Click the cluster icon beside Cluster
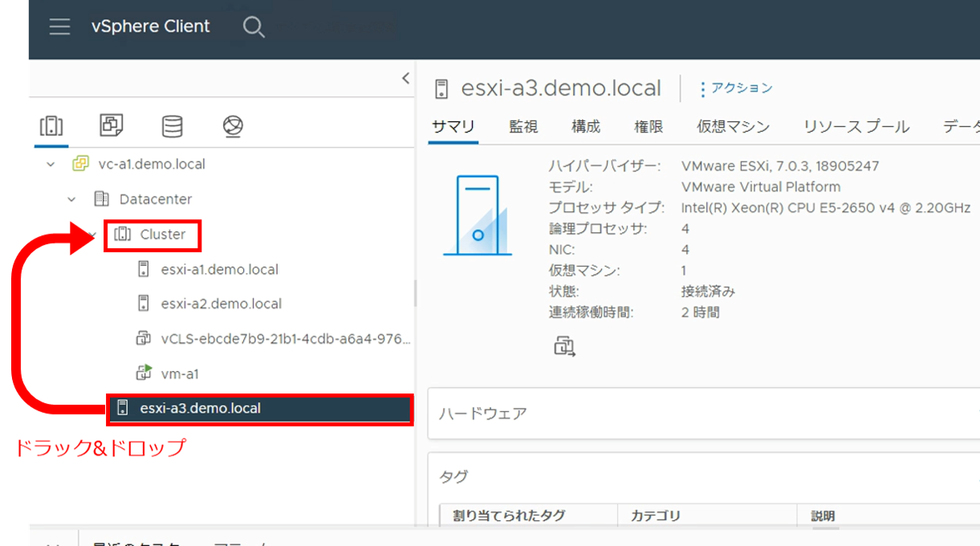The image size is (980, 546). (123, 234)
